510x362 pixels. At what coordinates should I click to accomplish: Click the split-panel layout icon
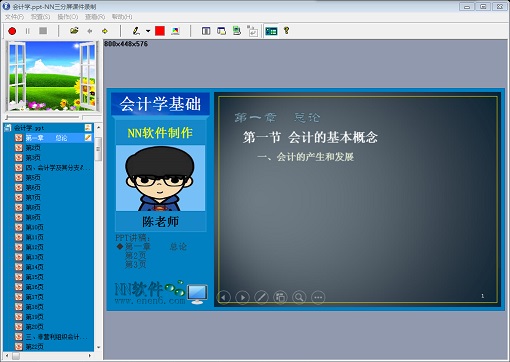click(x=206, y=31)
